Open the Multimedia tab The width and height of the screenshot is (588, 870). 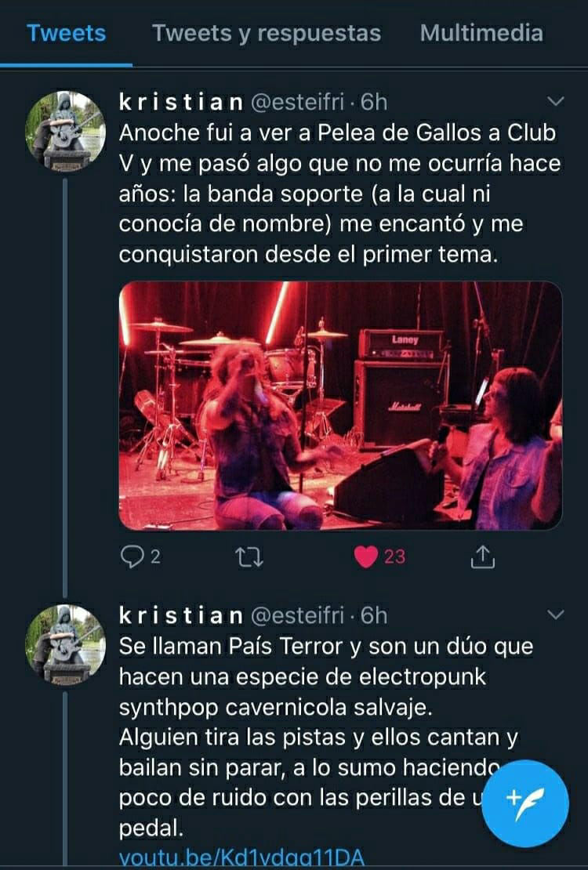(x=481, y=33)
